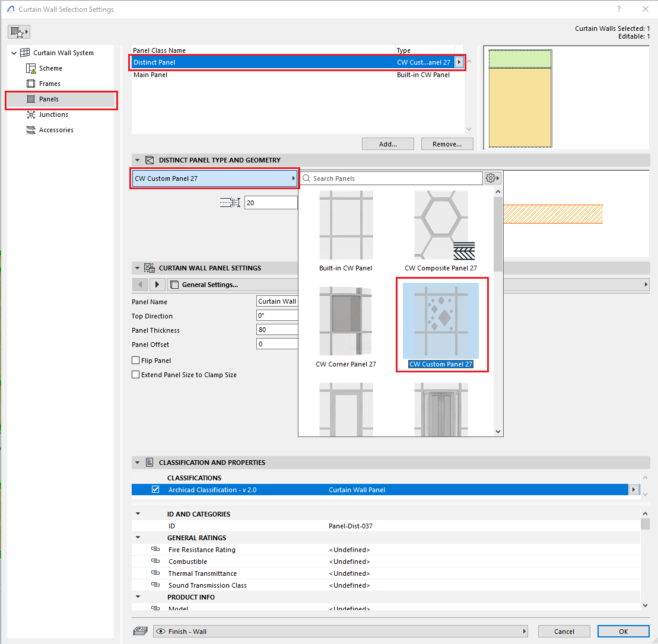
Task: Collapse the Classification and Properties section
Action: click(x=137, y=462)
